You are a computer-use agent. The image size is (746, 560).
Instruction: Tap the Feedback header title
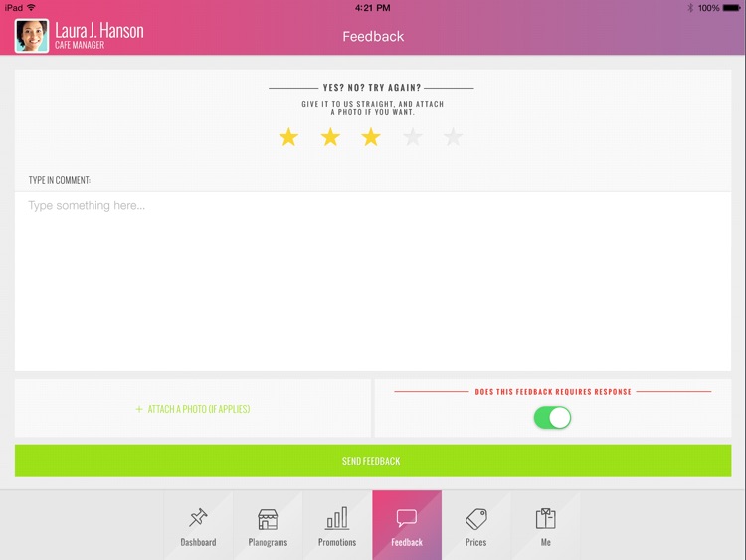[373, 36]
